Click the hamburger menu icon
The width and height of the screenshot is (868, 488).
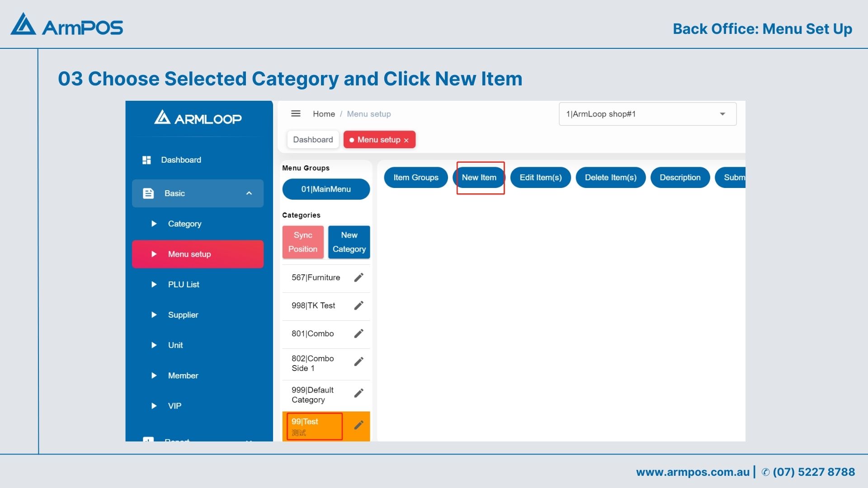tap(296, 114)
